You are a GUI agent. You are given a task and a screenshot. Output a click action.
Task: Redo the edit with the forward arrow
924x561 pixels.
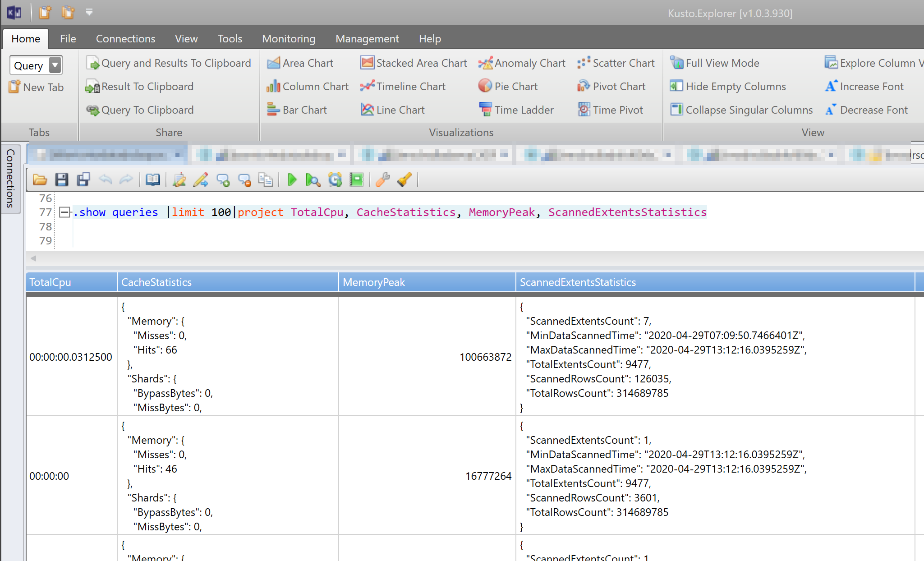point(126,180)
